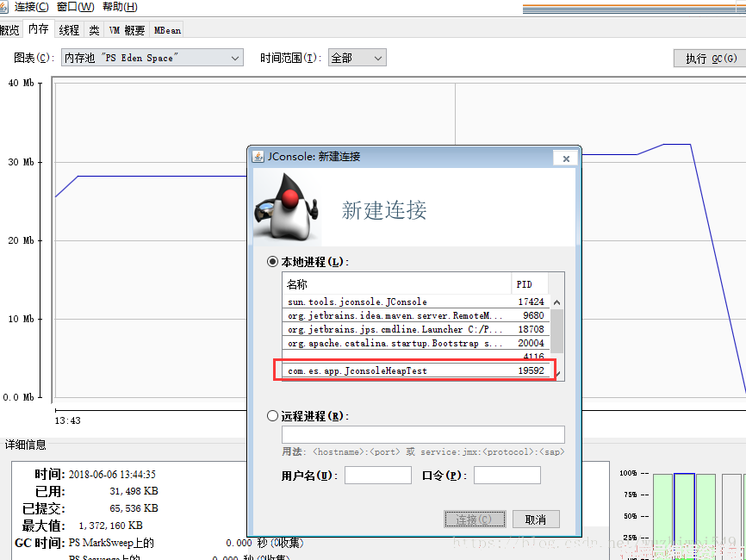
Task: Open the VM 概要 tab
Action: (127, 30)
